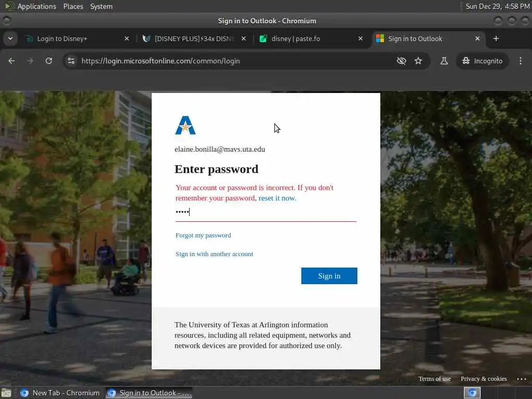This screenshot has width=532, height=399.
Task: Choose Sign in with another account
Action: click(214, 254)
